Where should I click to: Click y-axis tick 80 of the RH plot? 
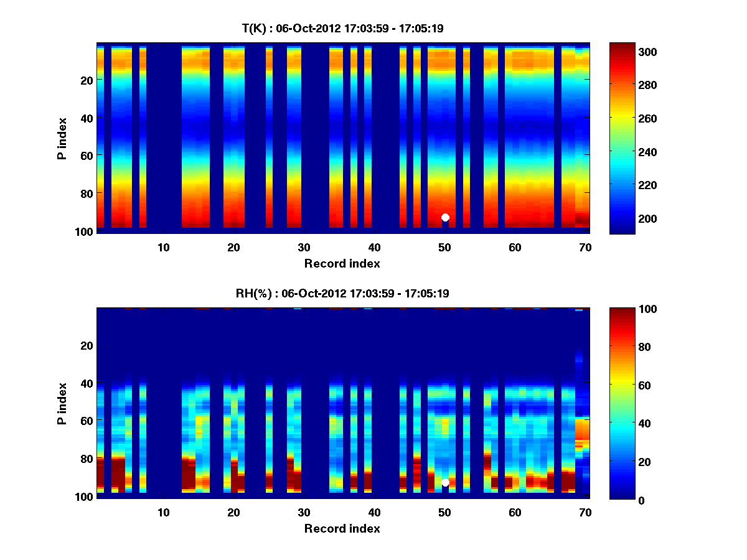coord(86,459)
